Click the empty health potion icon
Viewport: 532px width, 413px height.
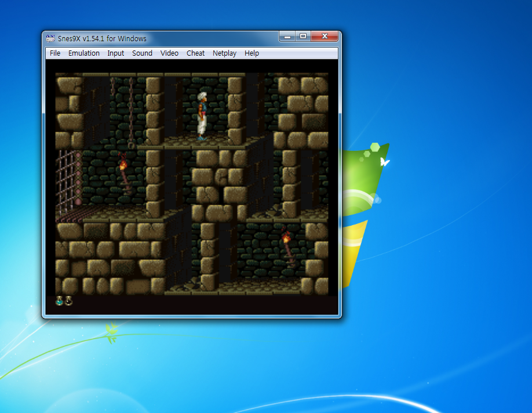[x=68, y=300]
